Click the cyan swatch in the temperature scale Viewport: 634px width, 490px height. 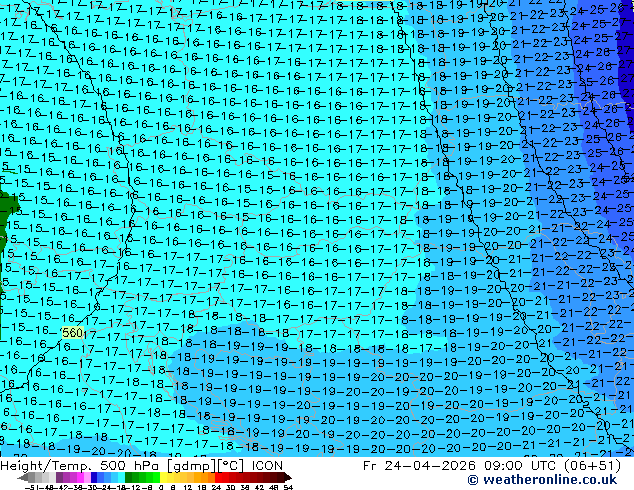(x=122, y=478)
